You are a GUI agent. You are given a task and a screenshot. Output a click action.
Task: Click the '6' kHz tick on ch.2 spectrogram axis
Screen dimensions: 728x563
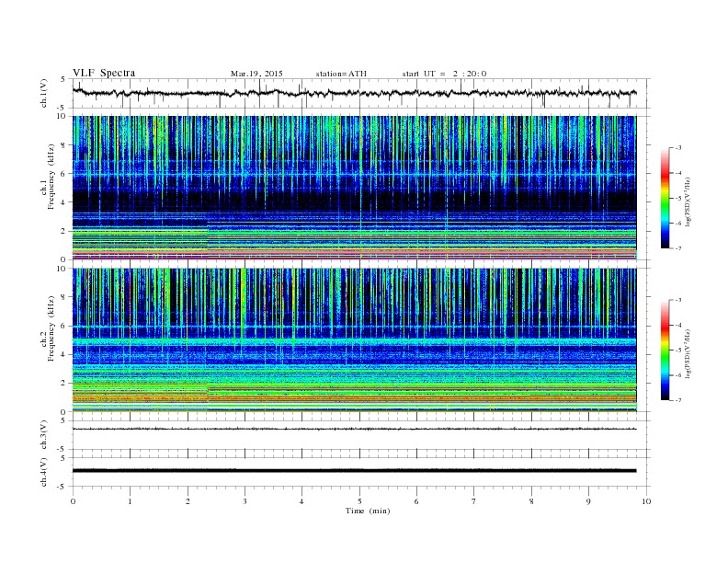tap(63, 326)
